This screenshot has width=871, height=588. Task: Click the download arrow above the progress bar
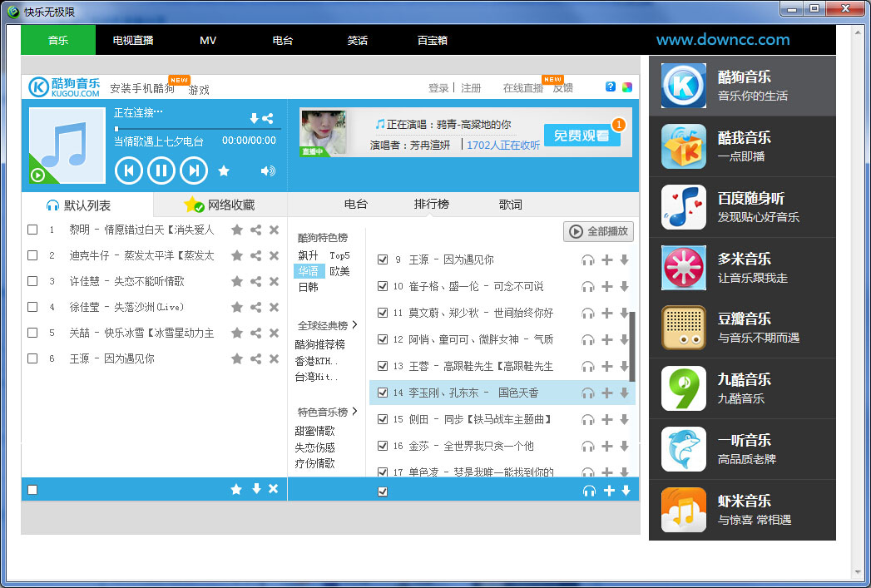coord(255,118)
